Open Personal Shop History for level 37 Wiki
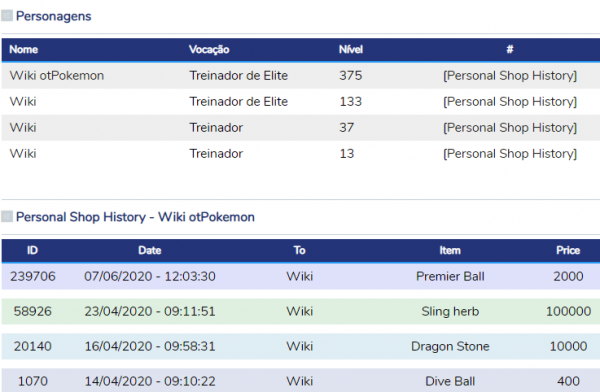Image resolution: width=600 pixels, height=392 pixels. [510, 128]
